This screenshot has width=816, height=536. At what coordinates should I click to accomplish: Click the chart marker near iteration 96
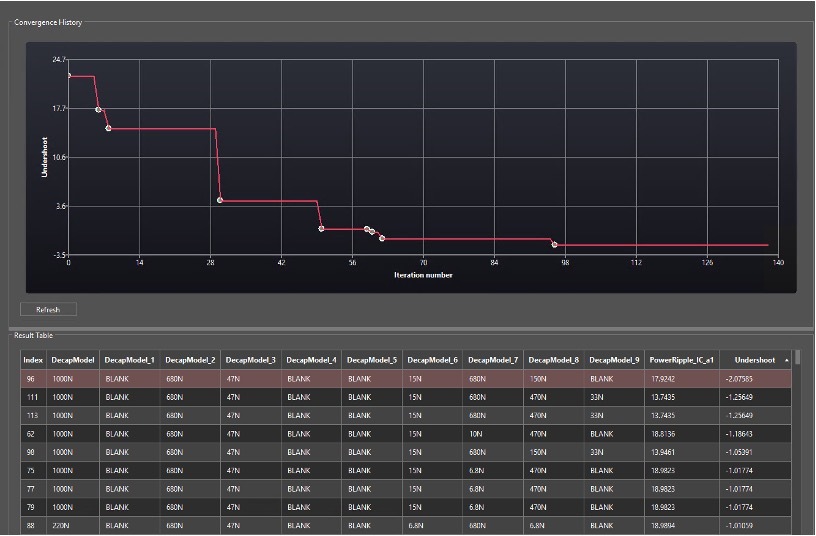click(554, 244)
